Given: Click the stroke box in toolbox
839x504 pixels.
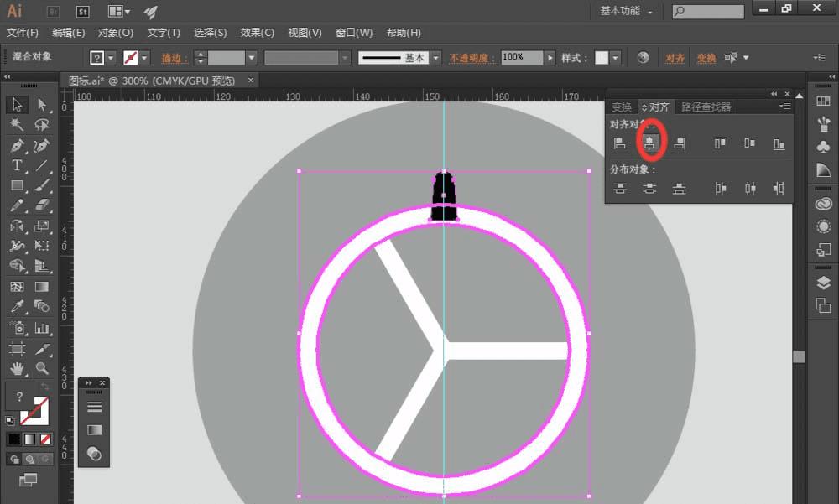Looking at the screenshot, I should pyautogui.click(x=34, y=411).
